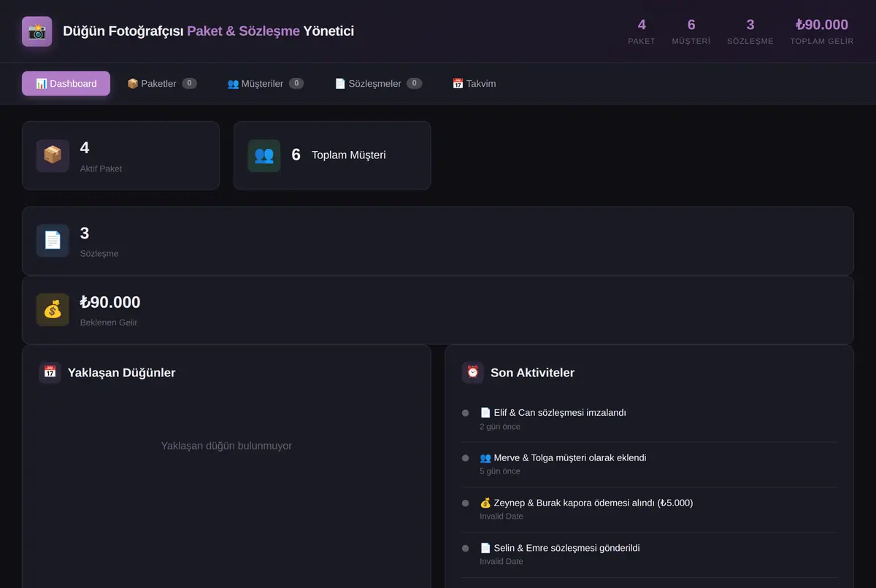This screenshot has height=588, width=876.
Task: Click the people icon on Toplam Müşteri card
Action: pos(264,155)
